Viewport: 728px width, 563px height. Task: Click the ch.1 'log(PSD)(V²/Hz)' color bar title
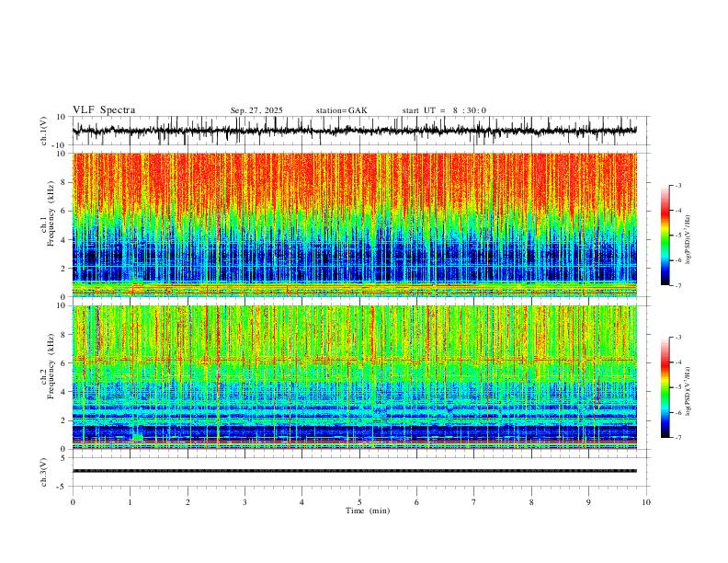click(x=688, y=240)
